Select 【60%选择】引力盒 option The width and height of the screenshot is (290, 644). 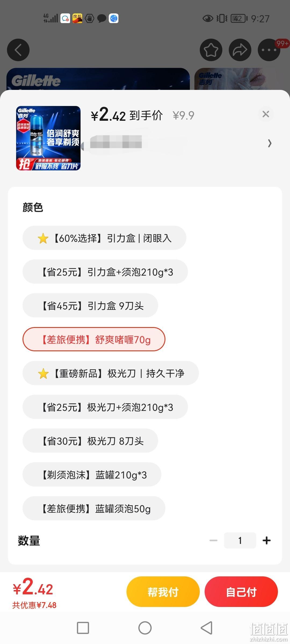pyautogui.click(x=104, y=238)
